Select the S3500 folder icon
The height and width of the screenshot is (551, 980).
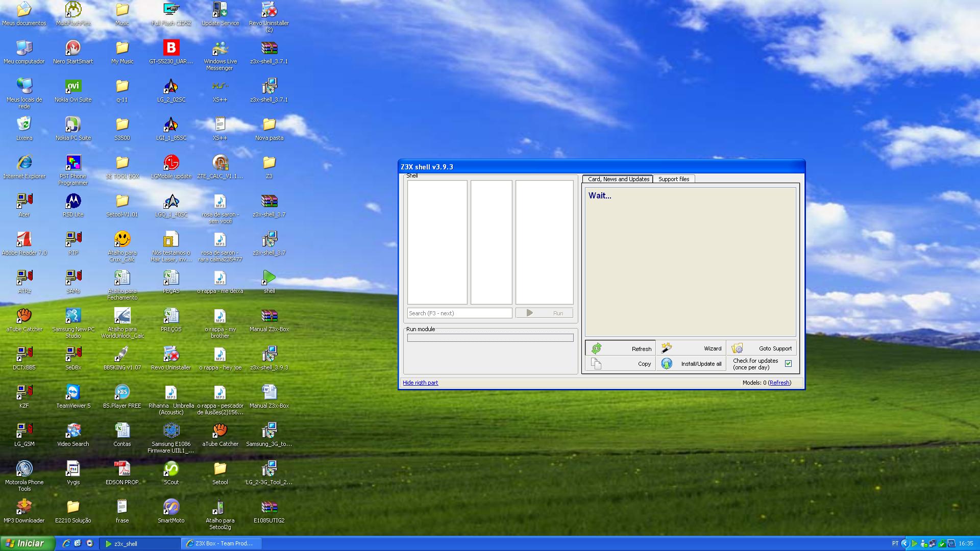[122, 129]
